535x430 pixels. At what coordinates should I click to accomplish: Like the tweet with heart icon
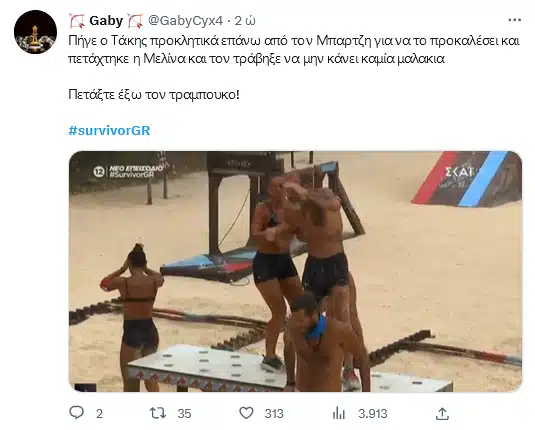click(x=246, y=413)
